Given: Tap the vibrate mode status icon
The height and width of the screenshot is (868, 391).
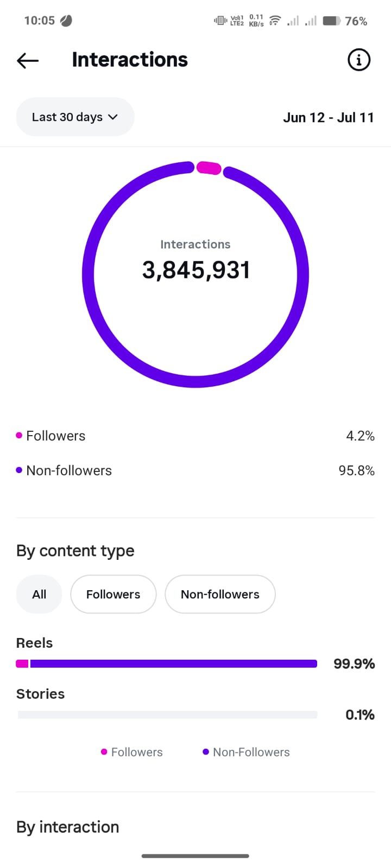Looking at the screenshot, I should (220, 21).
